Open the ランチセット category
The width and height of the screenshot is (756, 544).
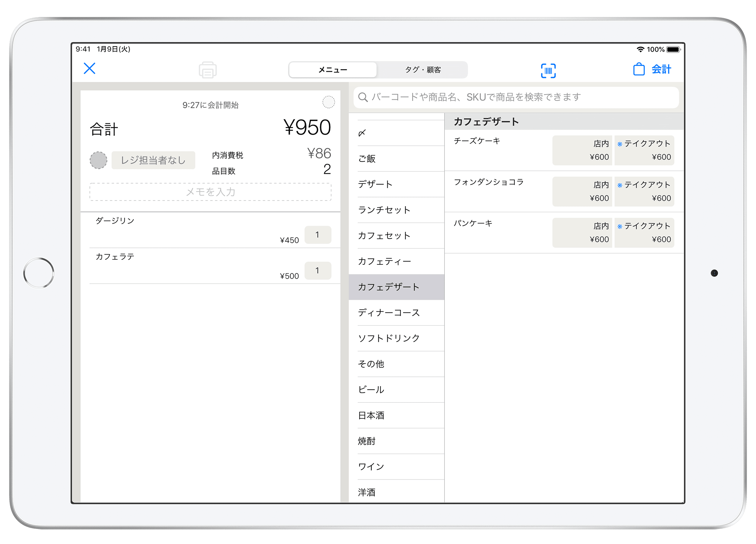(x=384, y=210)
